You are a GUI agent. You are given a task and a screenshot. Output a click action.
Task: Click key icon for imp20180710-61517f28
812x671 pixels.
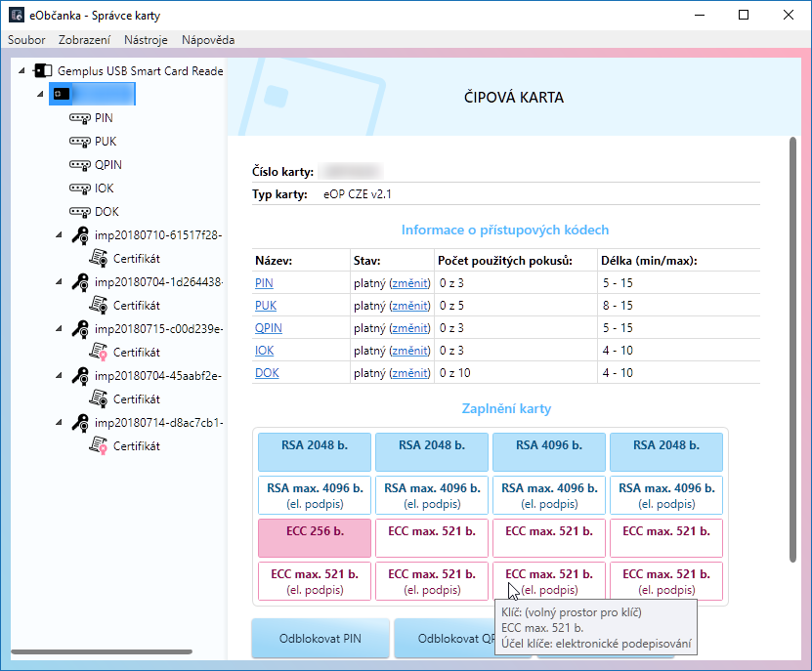[81, 235]
